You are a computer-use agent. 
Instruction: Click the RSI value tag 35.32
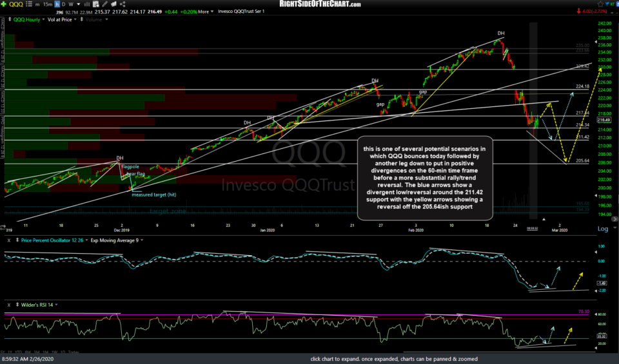pyautogui.click(x=602, y=336)
